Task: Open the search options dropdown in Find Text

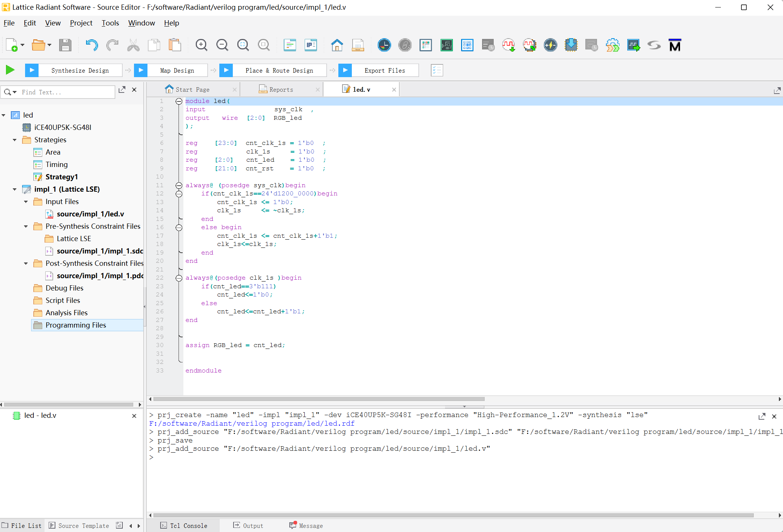Action: tap(15, 92)
